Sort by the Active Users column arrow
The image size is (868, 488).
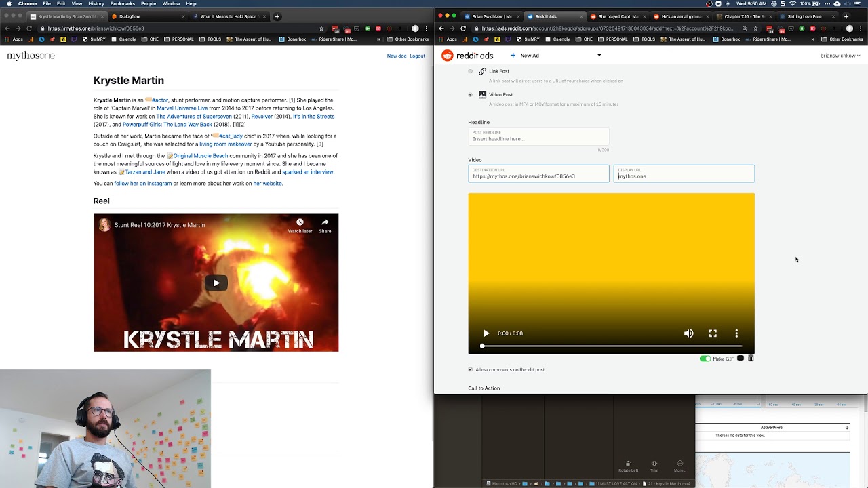click(x=846, y=428)
